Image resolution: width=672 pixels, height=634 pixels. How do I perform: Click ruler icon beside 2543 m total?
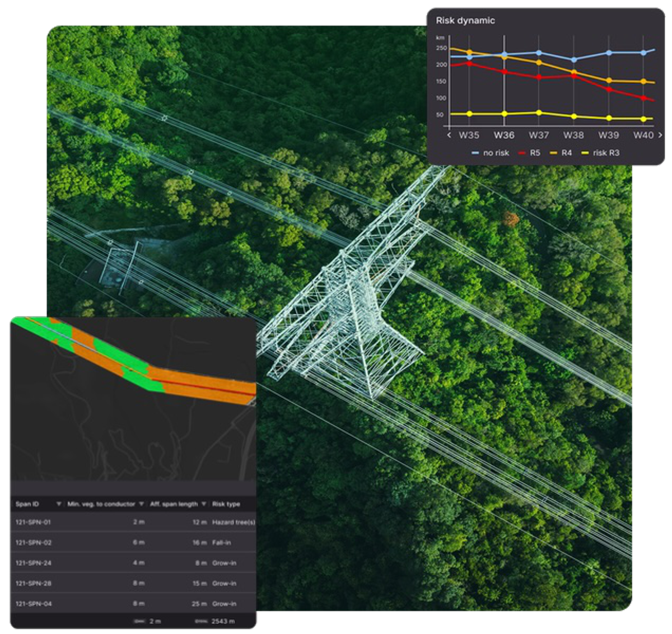201,621
